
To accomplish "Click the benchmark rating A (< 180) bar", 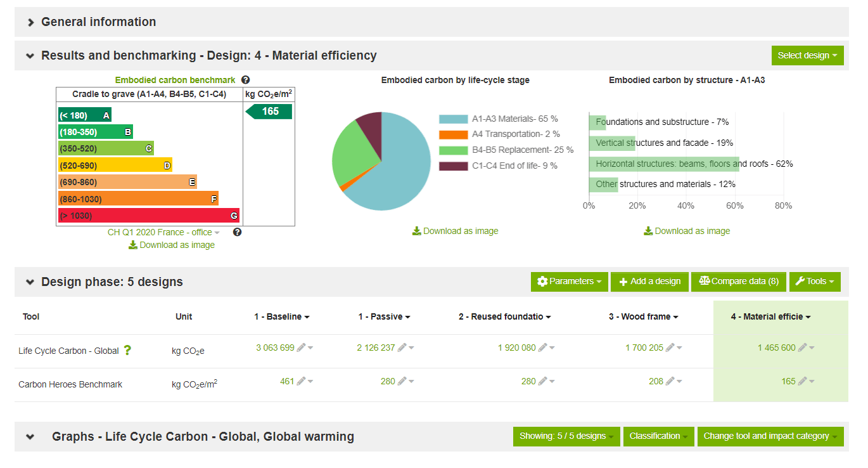I will tap(85, 115).
